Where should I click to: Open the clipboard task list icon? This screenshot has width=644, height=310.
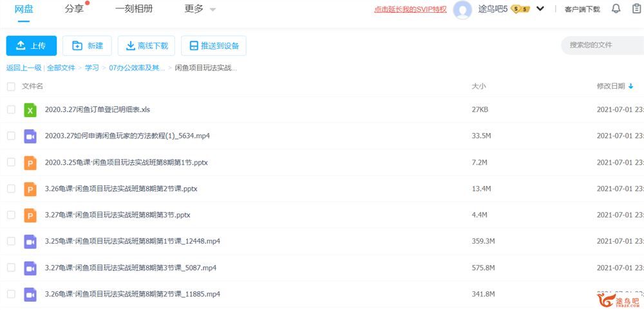[x=636, y=8]
